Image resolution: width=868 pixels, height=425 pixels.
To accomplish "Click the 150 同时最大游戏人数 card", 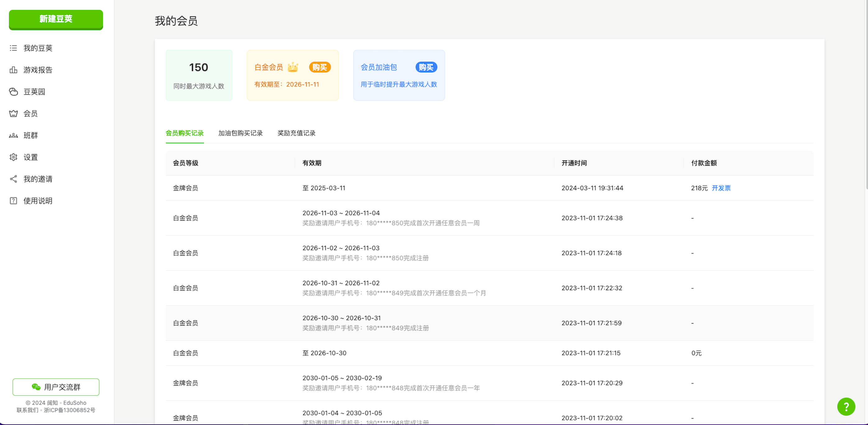I will tap(199, 75).
